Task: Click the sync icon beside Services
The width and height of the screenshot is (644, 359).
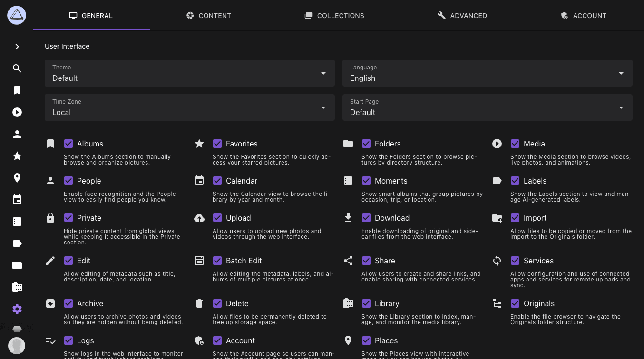Action: [497, 261]
